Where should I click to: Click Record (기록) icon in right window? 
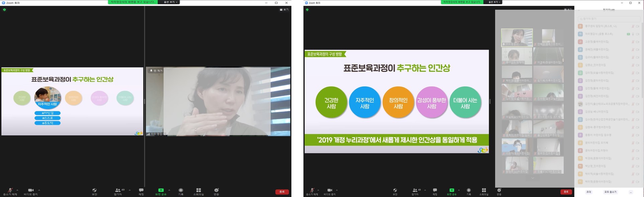click(468, 190)
